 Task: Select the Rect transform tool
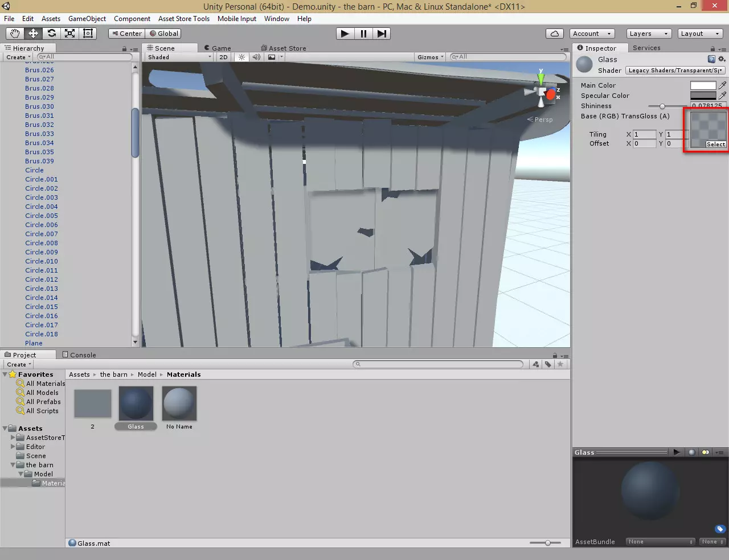88,34
